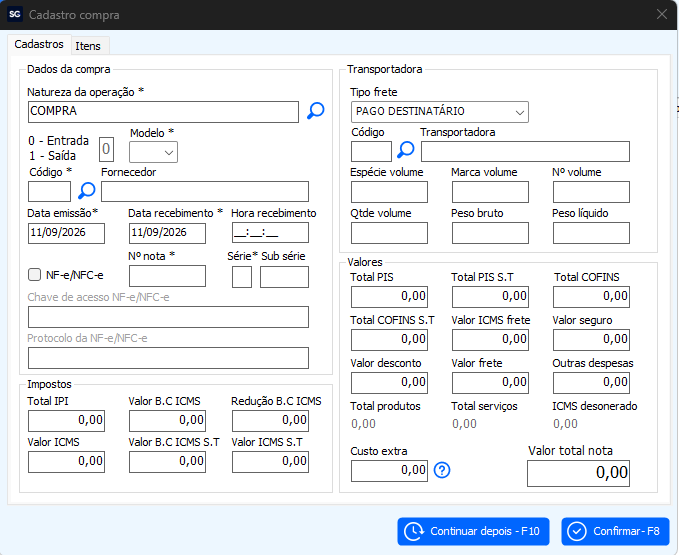
Task: Click the Chave de acesso NF-e/NFC-e field
Action: 168,317
